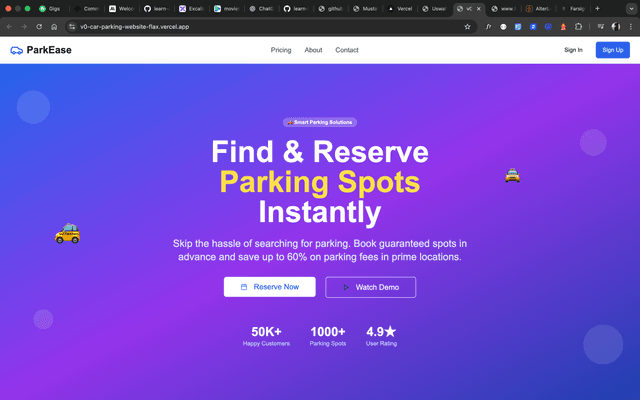Bookmark this page with the star icon

(x=467, y=27)
